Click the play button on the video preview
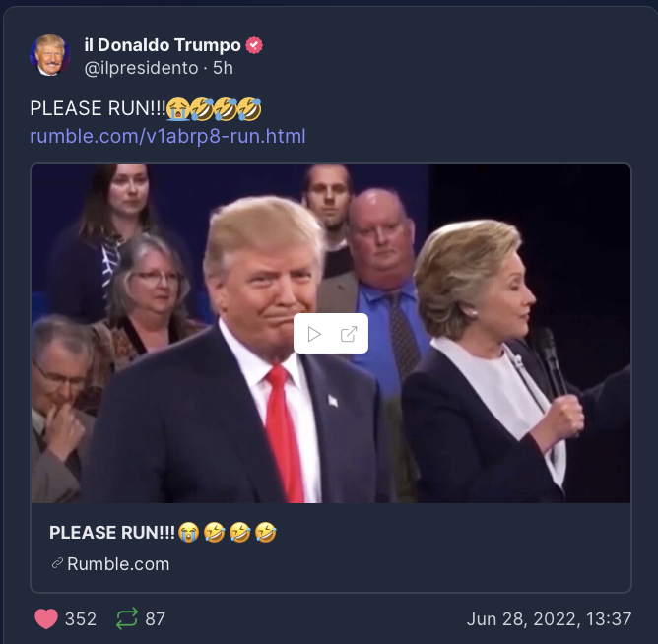Viewport: 658px width, 644px height. click(x=314, y=334)
